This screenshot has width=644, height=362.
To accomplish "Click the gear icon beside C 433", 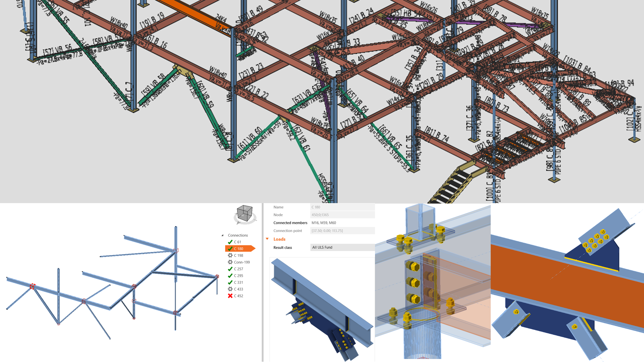I will 230,289.
